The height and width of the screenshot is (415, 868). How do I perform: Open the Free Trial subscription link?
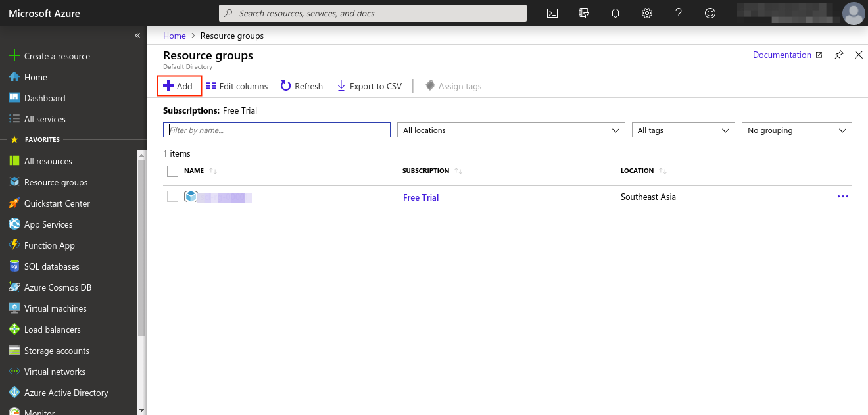click(421, 197)
